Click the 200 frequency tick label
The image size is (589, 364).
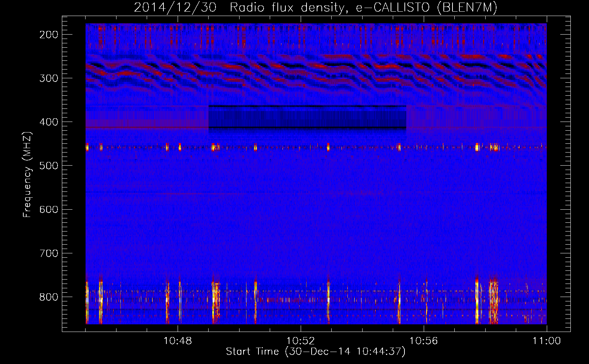click(49, 35)
